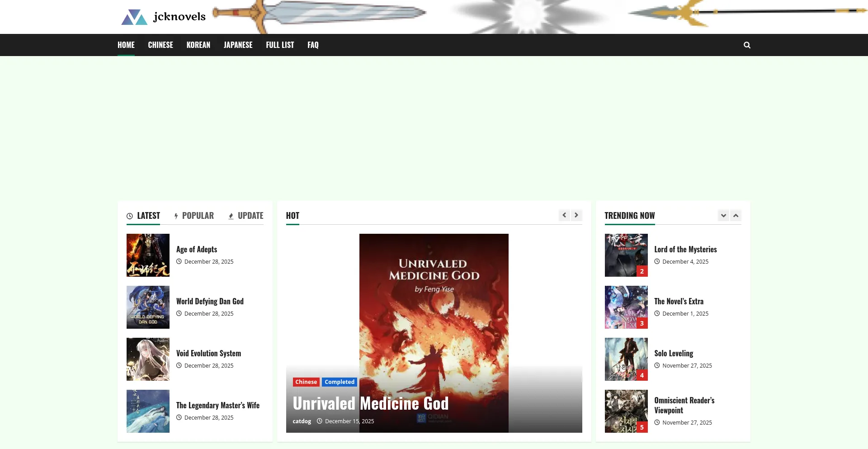Click The Novel's Extra cover thumbnail

tap(626, 307)
